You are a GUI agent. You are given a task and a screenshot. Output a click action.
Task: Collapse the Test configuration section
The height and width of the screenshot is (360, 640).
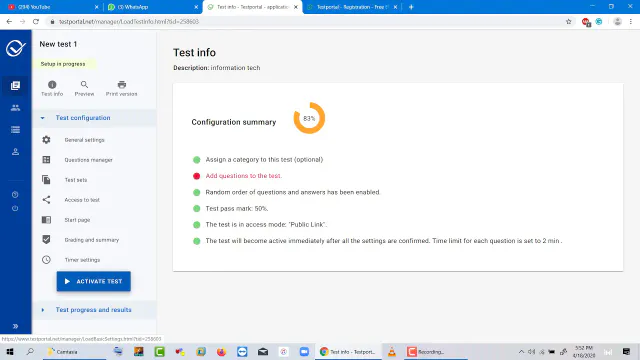tap(42, 118)
